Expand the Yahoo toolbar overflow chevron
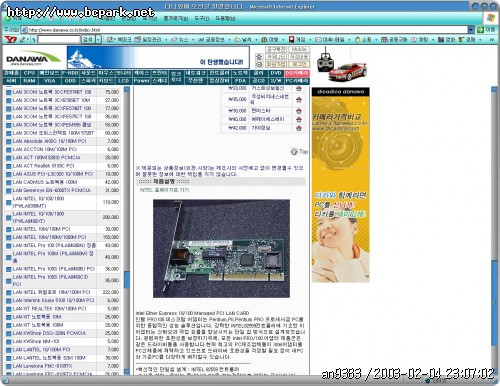This screenshot has height=386, width=500. pyautogui.click(x=491, y=40)
